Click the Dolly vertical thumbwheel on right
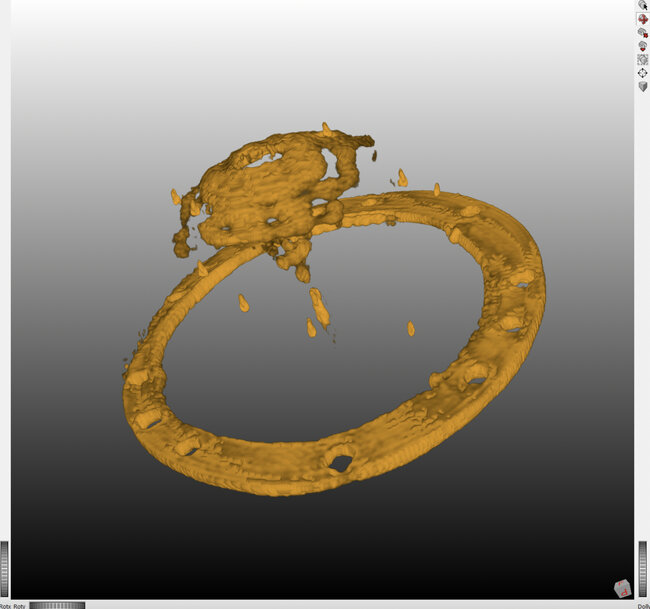 tap(643, 568)
